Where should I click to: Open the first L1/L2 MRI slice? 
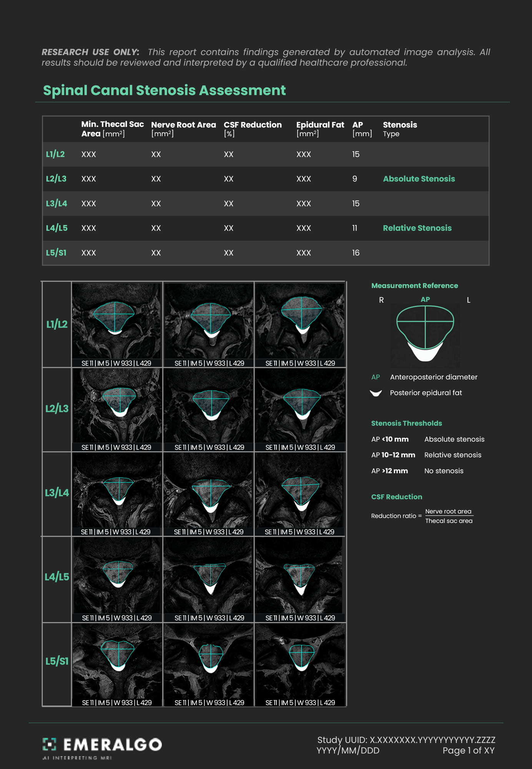point(116,324)
